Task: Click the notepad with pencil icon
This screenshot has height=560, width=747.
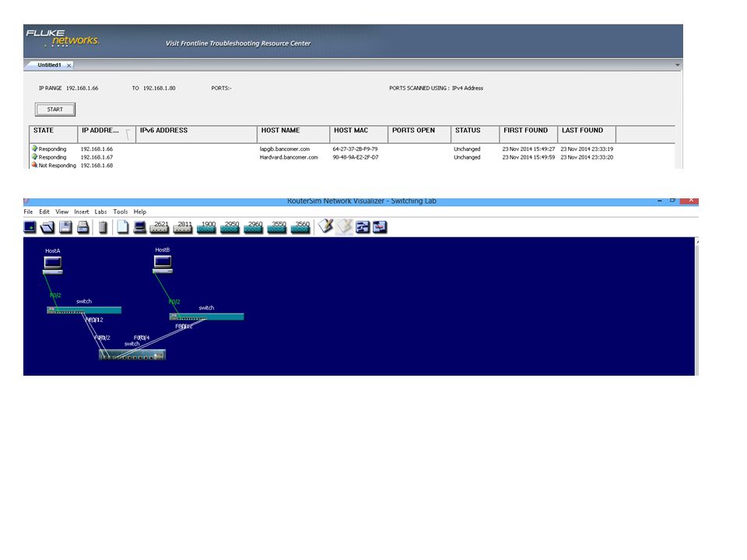Action: (326, 226)
